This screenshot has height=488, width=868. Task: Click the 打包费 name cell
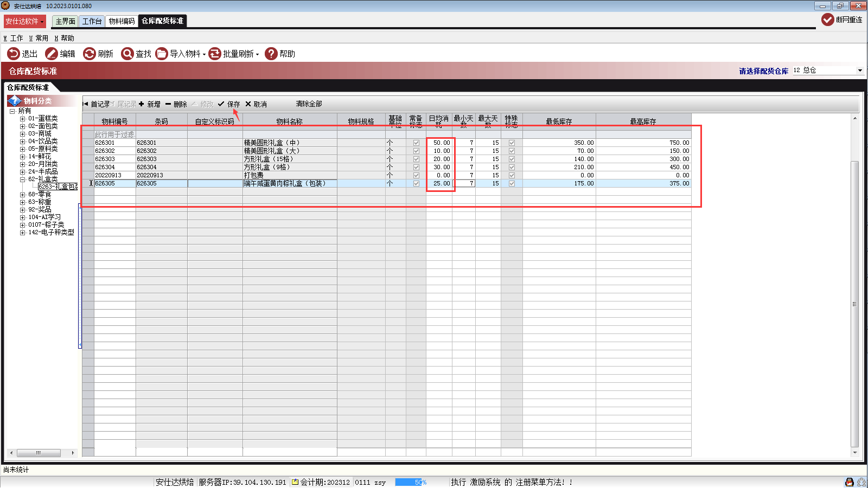(290, 176)
